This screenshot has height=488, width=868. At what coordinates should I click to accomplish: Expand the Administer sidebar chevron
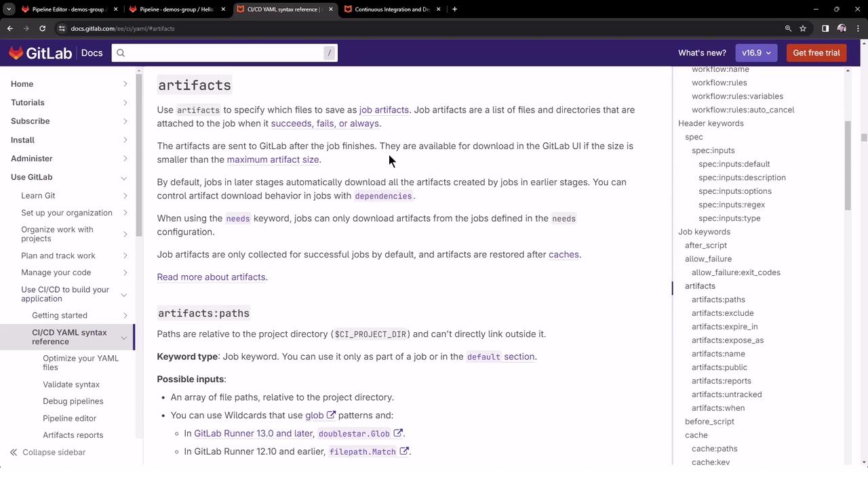pyautogui.click(x=125, y=159)
